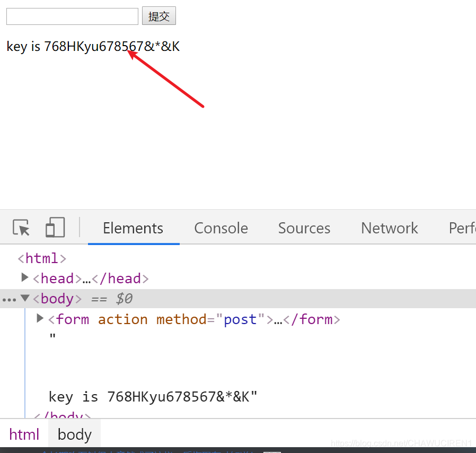This screenshot has height=453, width=476.
Task: Open the partially visible Performance tab
Action: tap(462, 228)
